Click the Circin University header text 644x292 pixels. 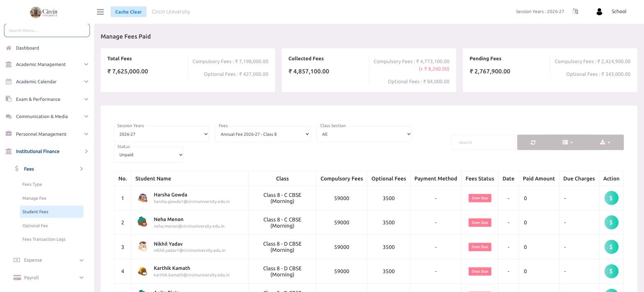[x=171, y=11]
